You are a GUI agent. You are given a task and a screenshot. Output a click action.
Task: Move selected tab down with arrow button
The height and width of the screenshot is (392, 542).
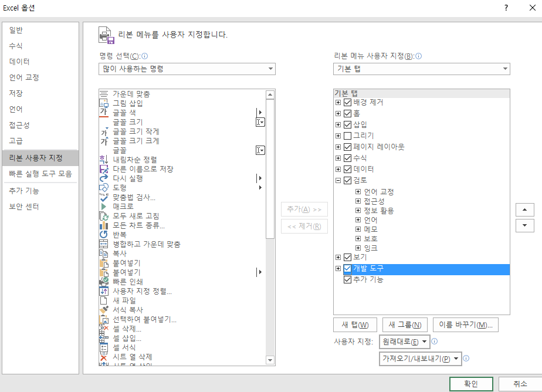tap(525, 225)
